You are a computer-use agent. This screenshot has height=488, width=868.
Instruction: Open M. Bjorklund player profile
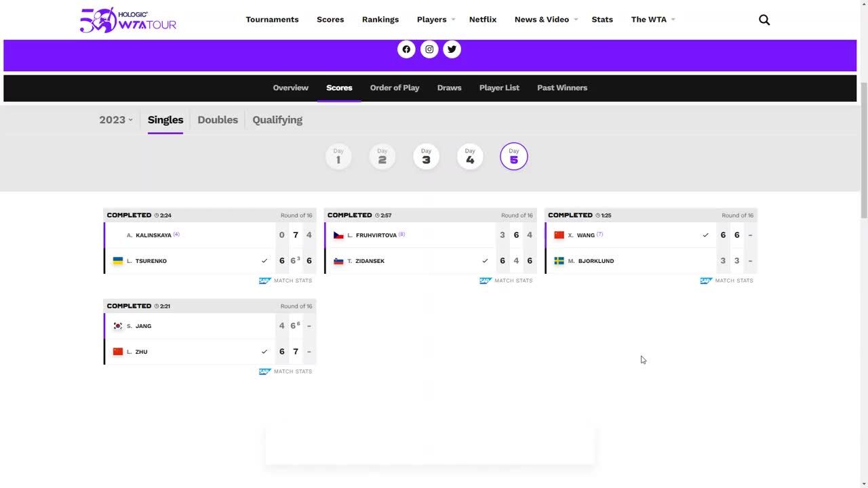click(x=591, y=261)
